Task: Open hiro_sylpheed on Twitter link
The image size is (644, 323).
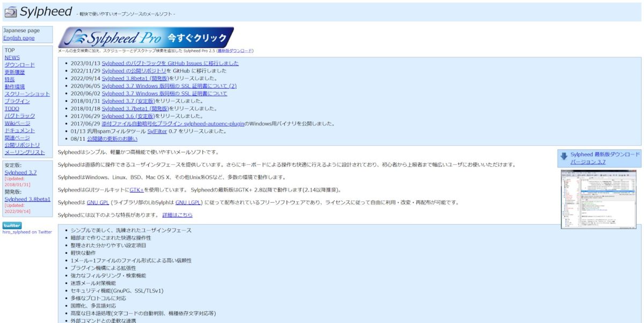Action: click(27, 232)
